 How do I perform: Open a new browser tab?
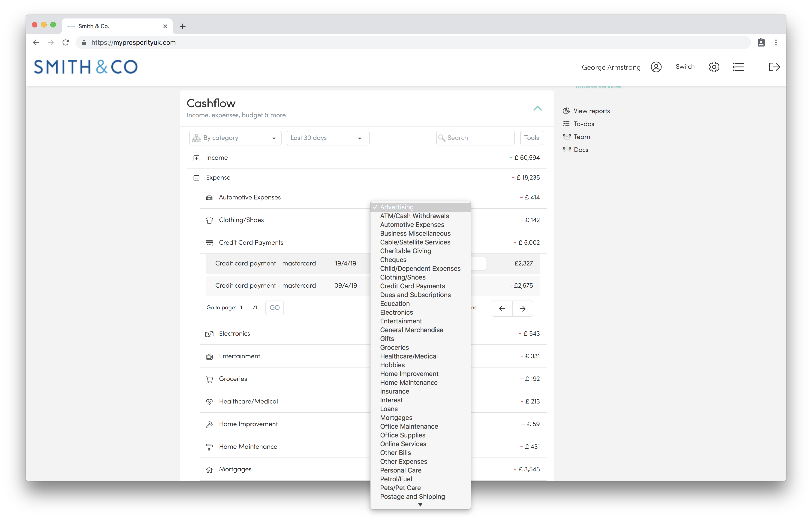point(183,26)
